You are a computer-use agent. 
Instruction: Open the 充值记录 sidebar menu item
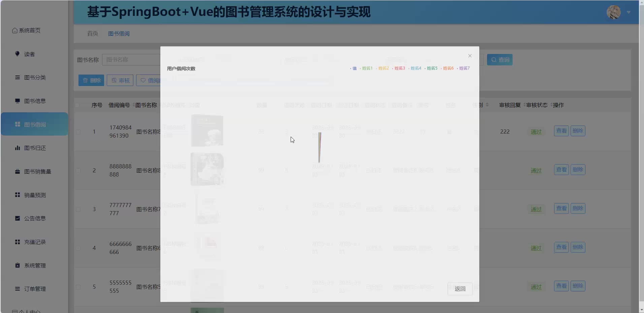[x=34, y=242]
